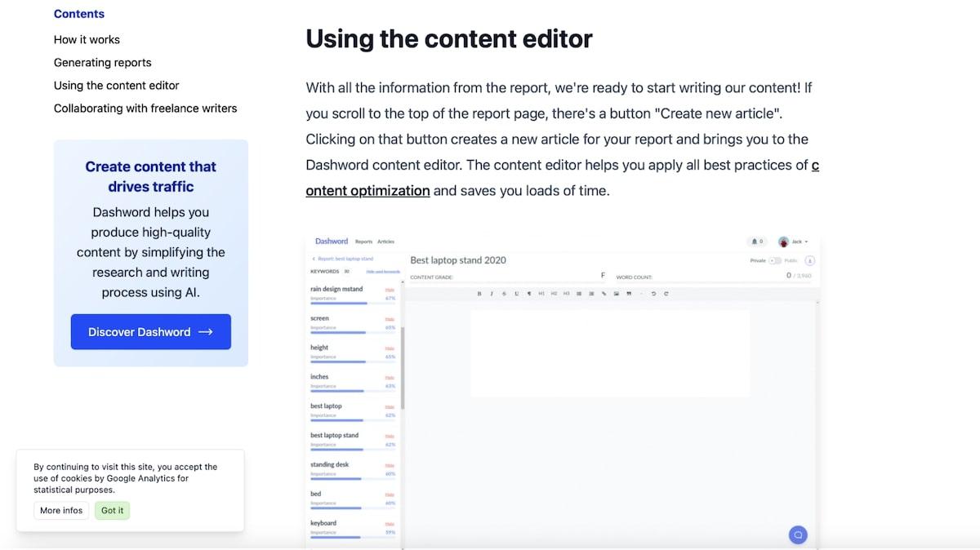Click the 'screen' importance bar

click(353, 333)
